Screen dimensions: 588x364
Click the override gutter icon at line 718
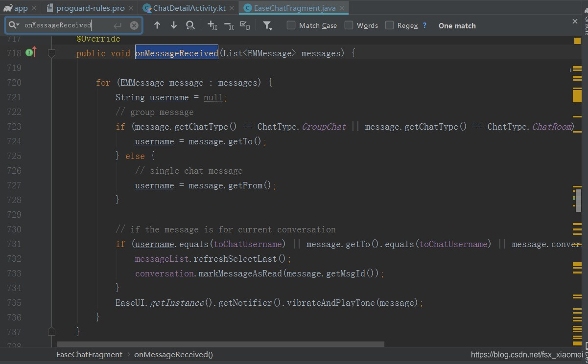[31, 52]
